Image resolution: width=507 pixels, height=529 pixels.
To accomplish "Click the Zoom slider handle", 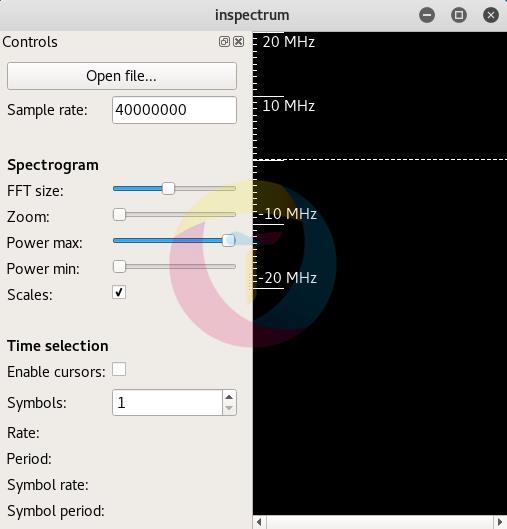I will point(119,214).
